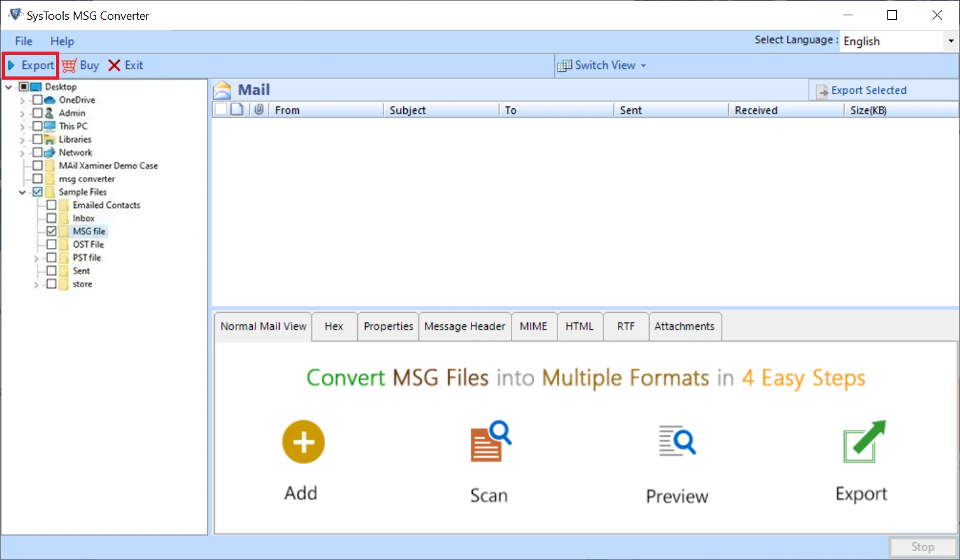Click the Received column header
Viewport: 960px width, 560px height.
[x=786, y=110]
